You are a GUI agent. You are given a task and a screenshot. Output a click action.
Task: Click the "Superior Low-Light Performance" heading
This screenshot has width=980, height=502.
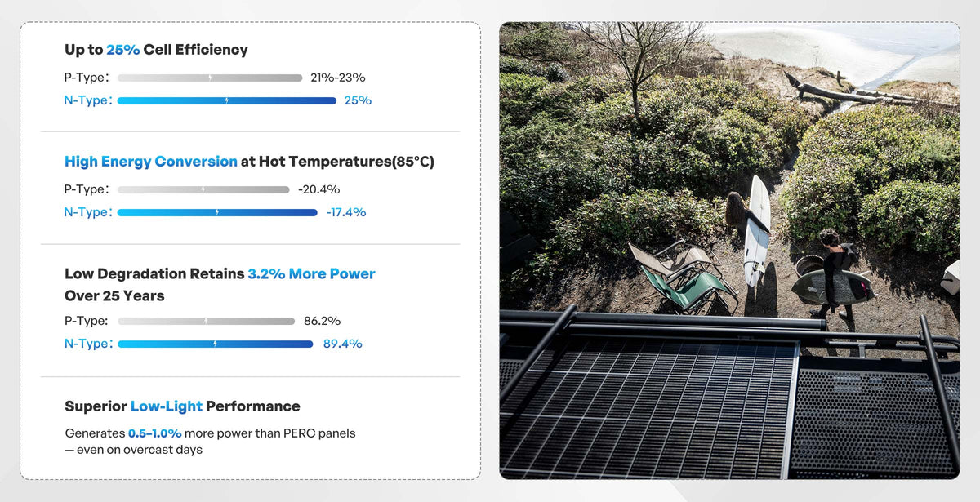[182, 406]
